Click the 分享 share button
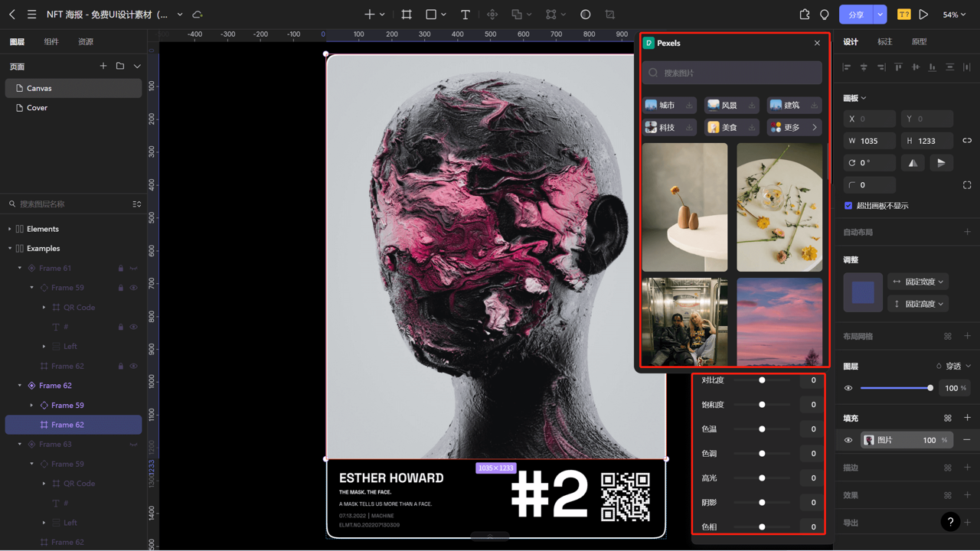 click(x=857, y=15)
